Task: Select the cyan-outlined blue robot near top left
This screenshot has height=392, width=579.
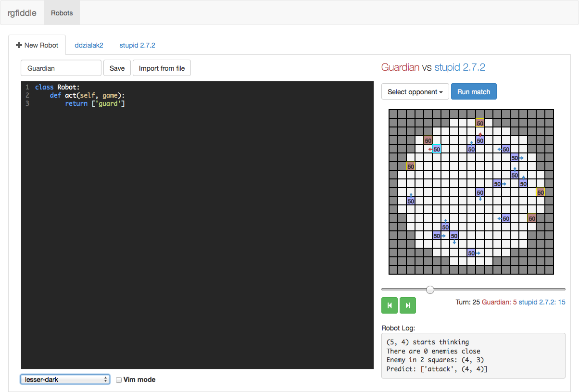Action: point(437,149)
